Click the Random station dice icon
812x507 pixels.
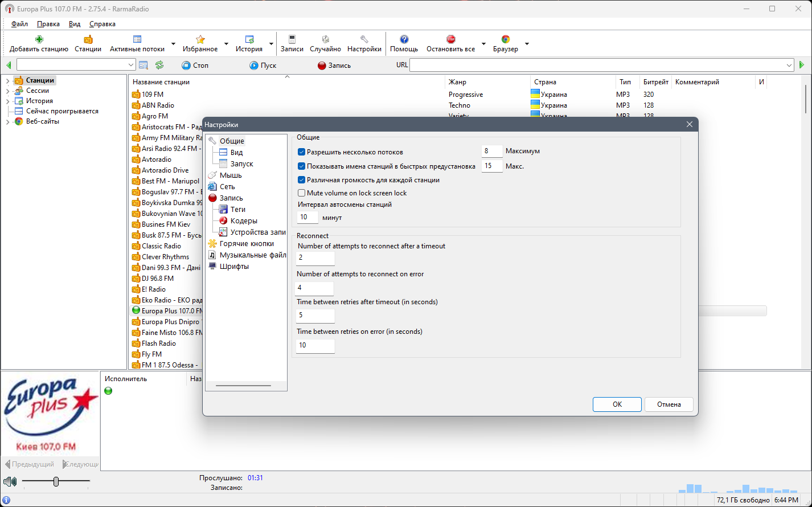click(x=326, y=39)
